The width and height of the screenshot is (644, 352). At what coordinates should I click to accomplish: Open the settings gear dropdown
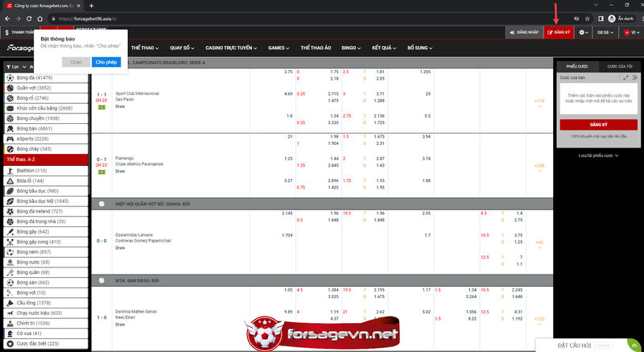[583, 32]
